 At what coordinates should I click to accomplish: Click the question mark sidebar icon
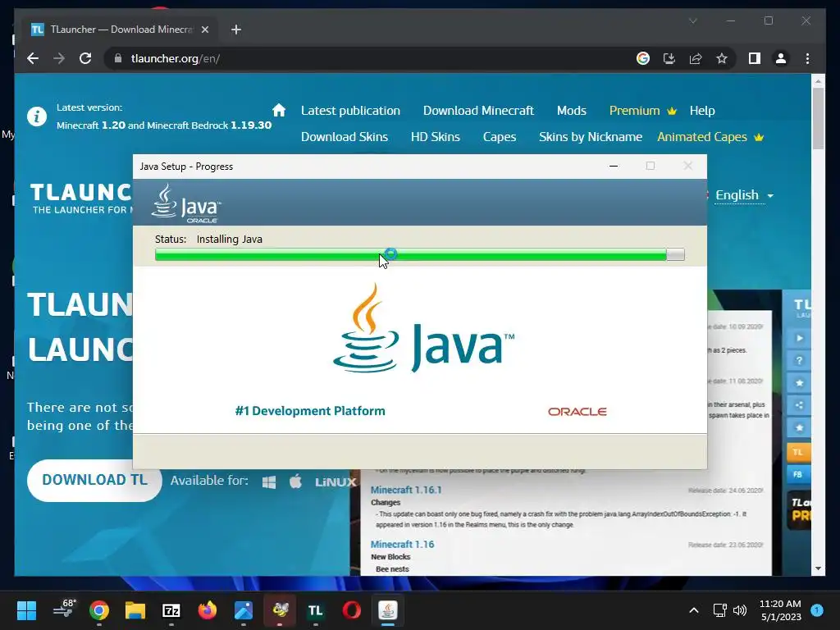[799, 361]
